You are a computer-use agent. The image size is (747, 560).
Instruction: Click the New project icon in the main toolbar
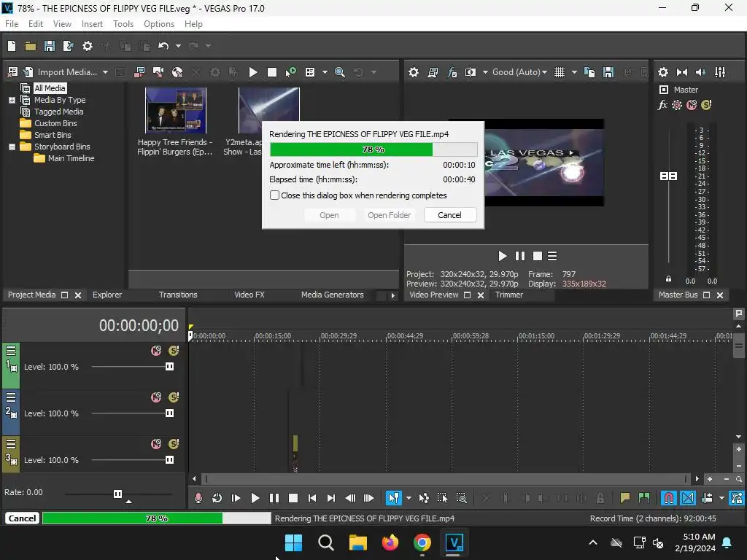point(12,46)
